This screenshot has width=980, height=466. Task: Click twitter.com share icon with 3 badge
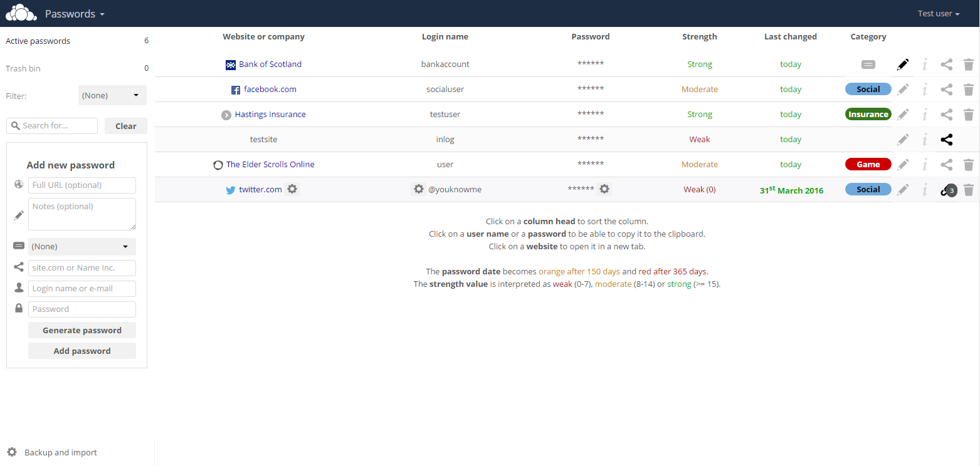(x=949, y=190)
